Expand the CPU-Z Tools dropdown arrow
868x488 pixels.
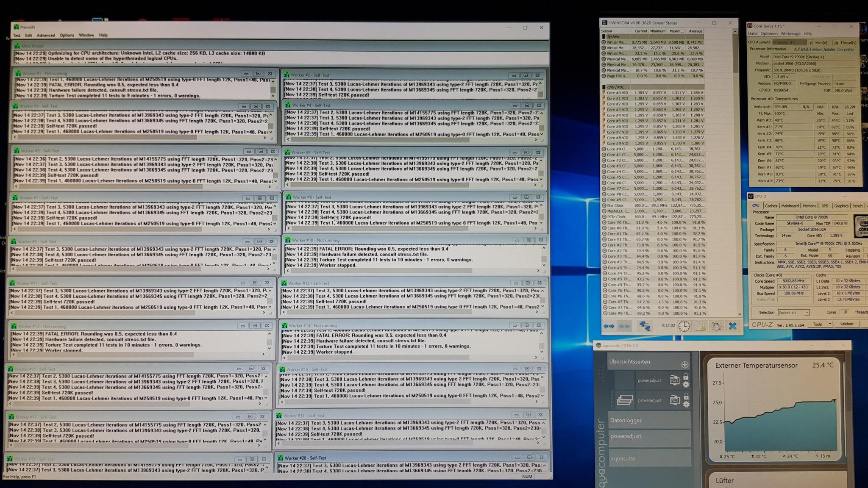[829, 324]
